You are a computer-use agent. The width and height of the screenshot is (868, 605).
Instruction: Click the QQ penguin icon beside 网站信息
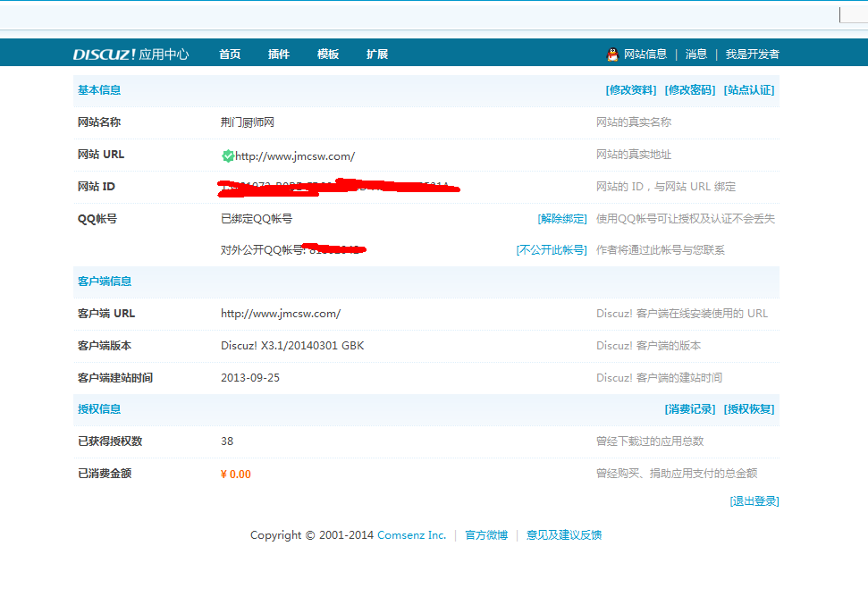point(612,55)
